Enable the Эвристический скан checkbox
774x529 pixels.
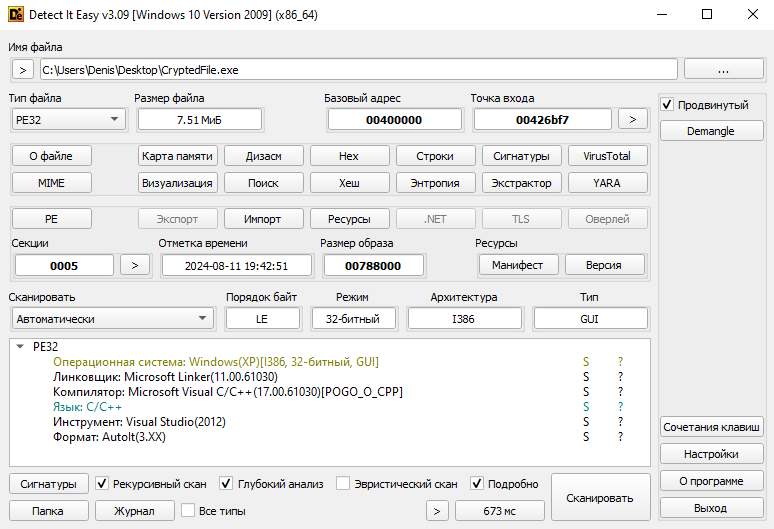pyautogui.click(x=343, y=484)
